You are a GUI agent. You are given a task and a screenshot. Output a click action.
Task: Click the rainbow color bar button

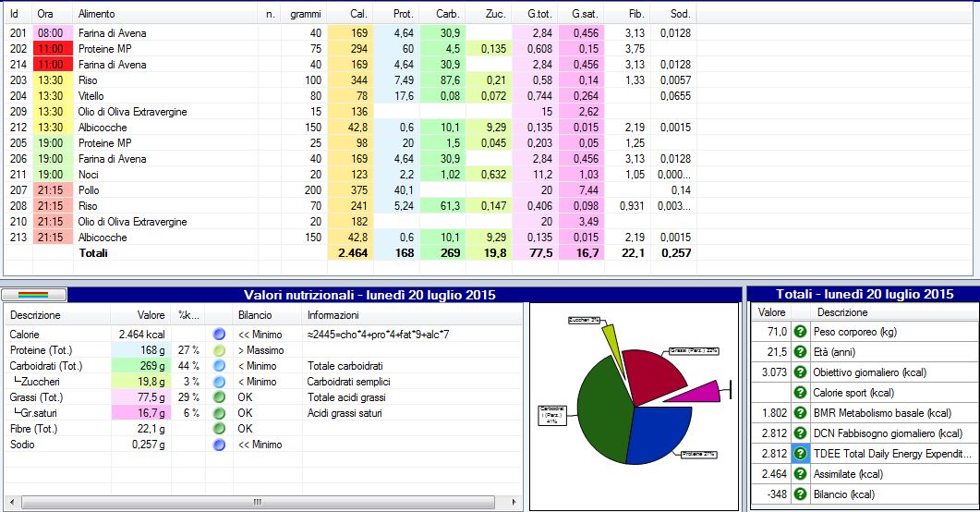35,295
